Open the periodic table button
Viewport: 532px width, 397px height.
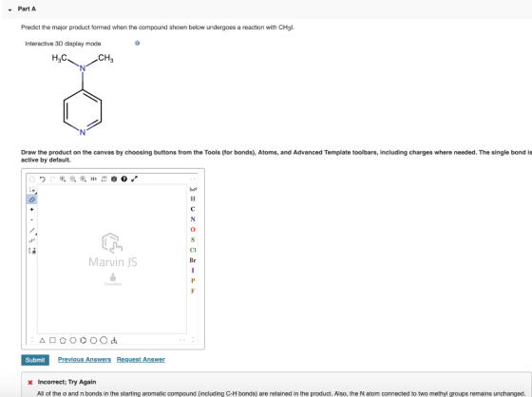tap(193, 189)
